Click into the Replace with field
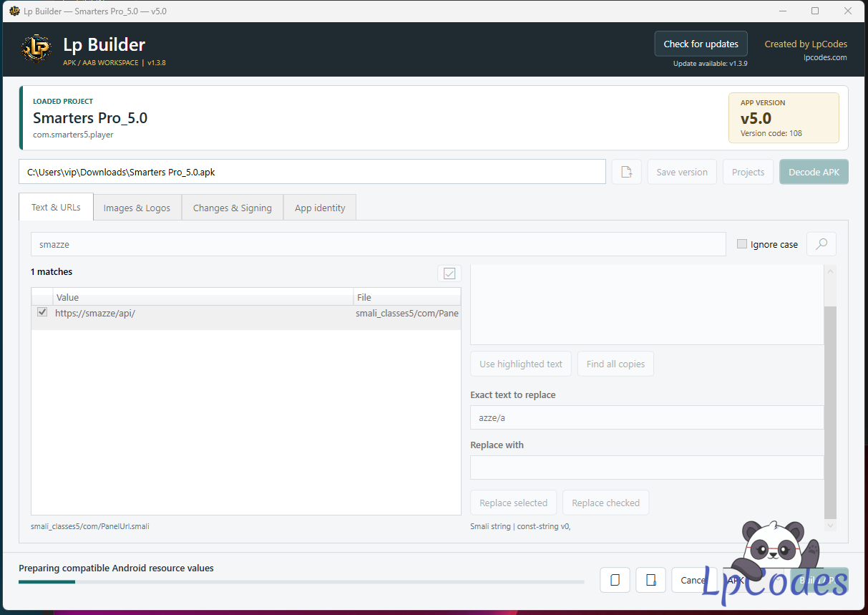868x615 pixels. [647, 468]
